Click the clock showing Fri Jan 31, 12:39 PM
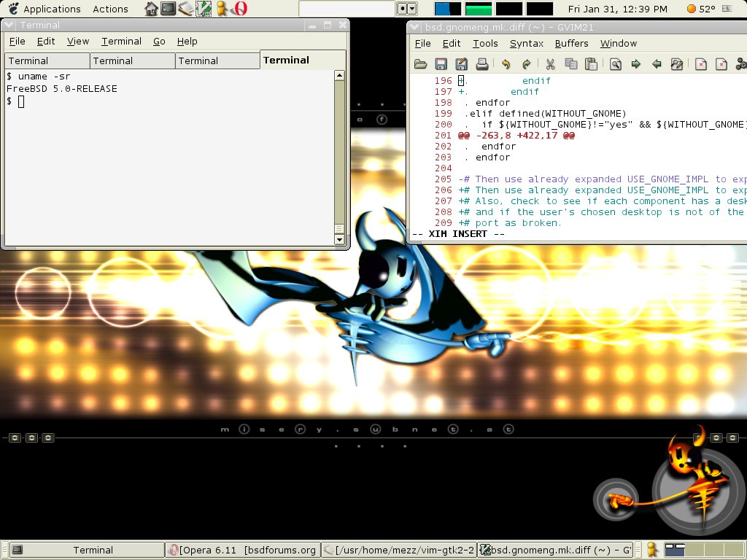 coord(617,9)
